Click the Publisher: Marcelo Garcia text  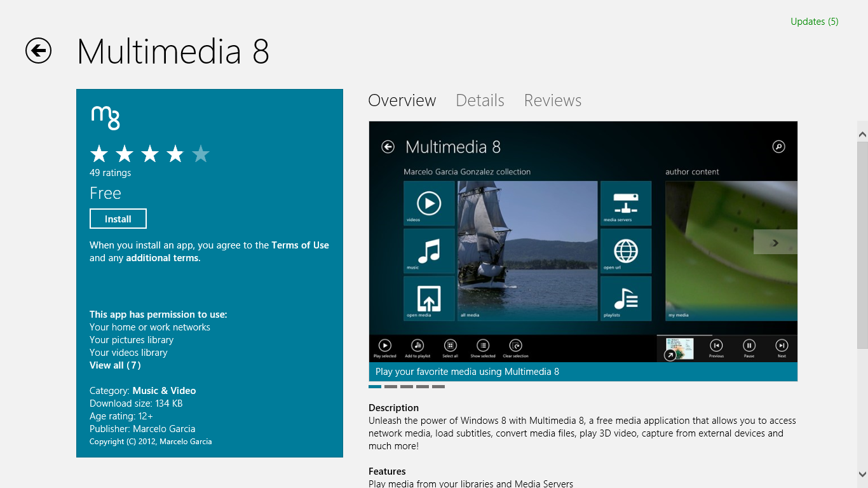point(142,429)
